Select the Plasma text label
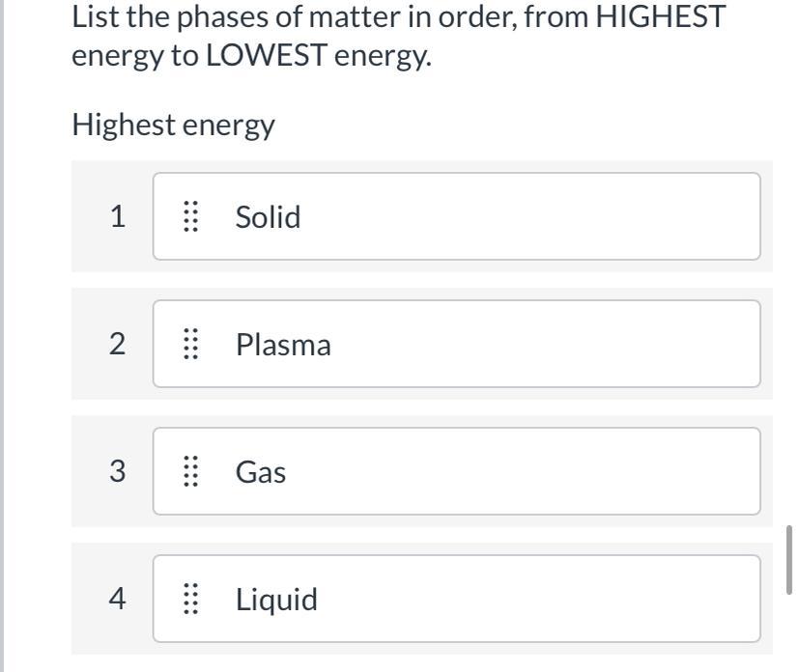 [283, 345]
